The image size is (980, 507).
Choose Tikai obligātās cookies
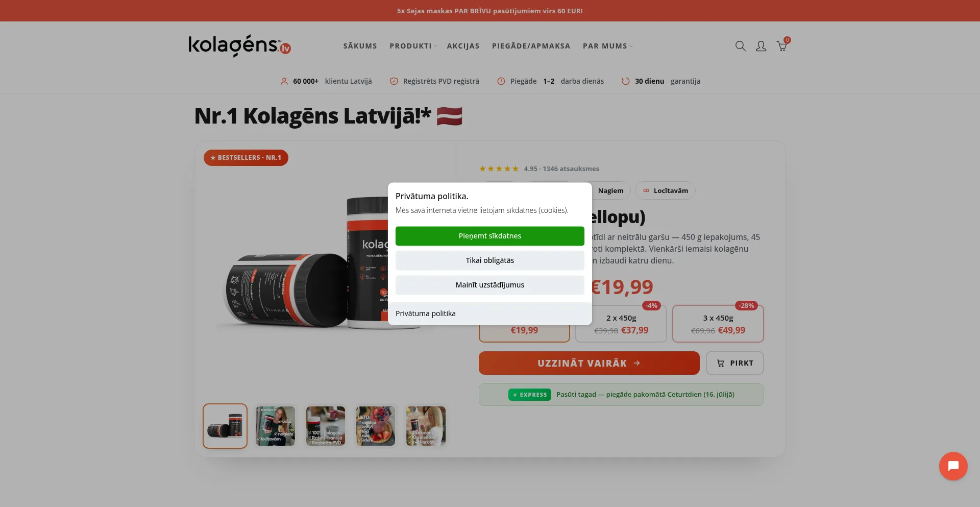pos(490,260)
